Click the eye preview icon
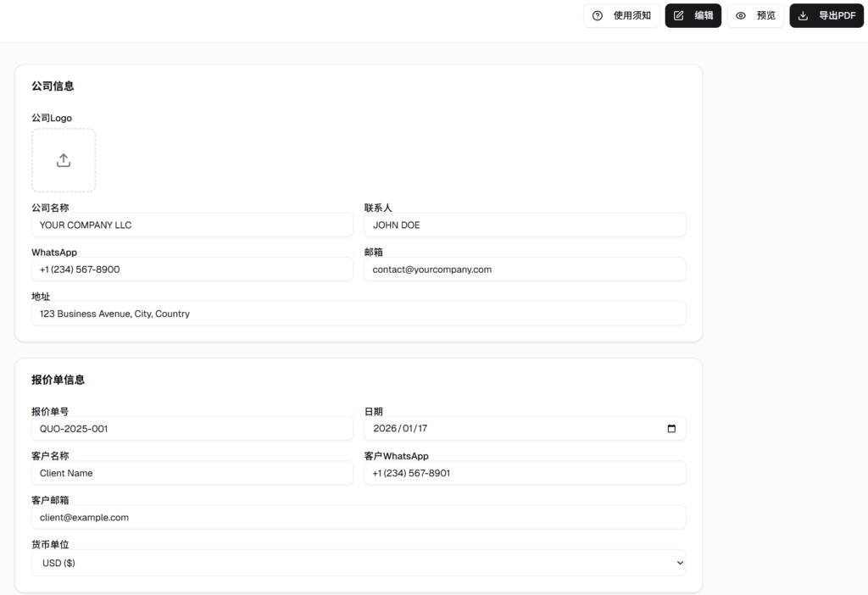868x595 pixels. [741, 16]
